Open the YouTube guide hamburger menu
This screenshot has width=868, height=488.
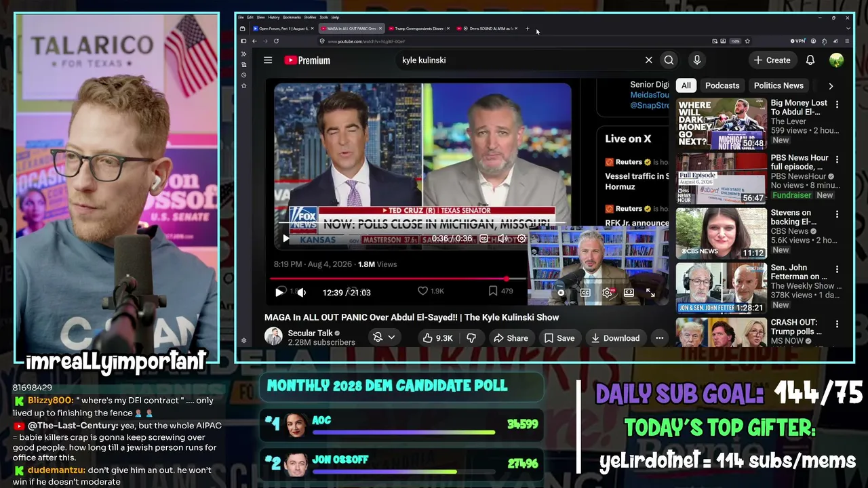pyautogui.click(x=268, y=60)
